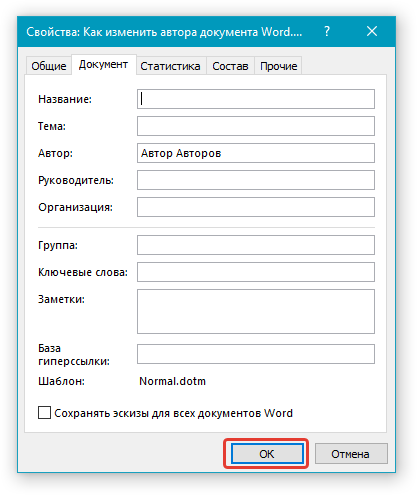Image resolution: width=417 pixels, height=495 pixels.
Task: Go to the Состав tab
Action: tap(230, 66)
